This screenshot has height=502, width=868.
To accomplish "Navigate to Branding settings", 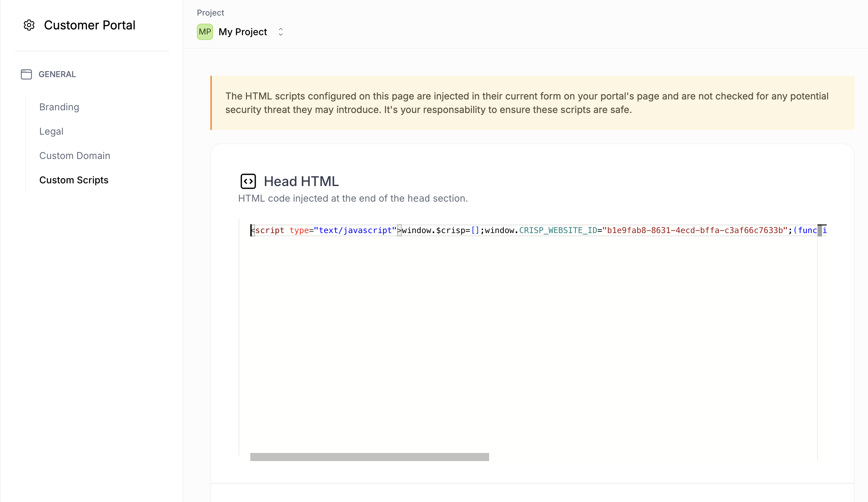I will tap(59, 107).
